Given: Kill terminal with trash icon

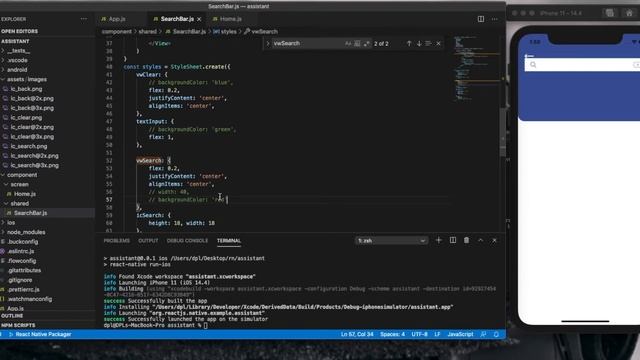Looking at the screenshot, I should [467, 240].
